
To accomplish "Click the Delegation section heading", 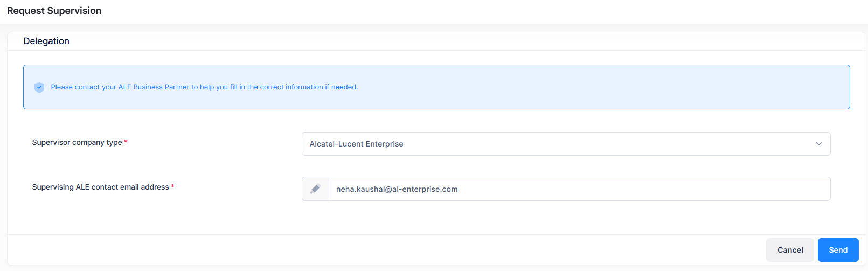I will (46, 41).
